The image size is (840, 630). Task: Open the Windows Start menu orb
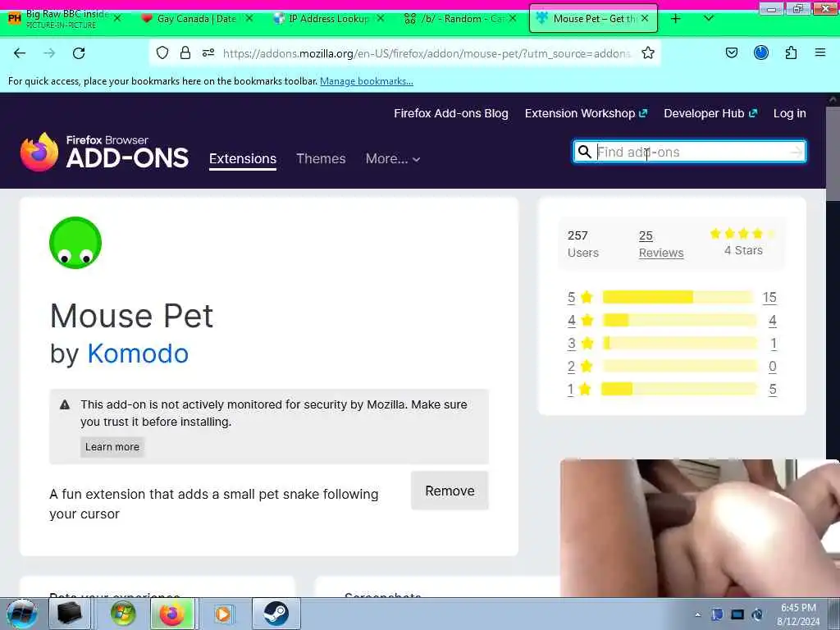[22, 614]
